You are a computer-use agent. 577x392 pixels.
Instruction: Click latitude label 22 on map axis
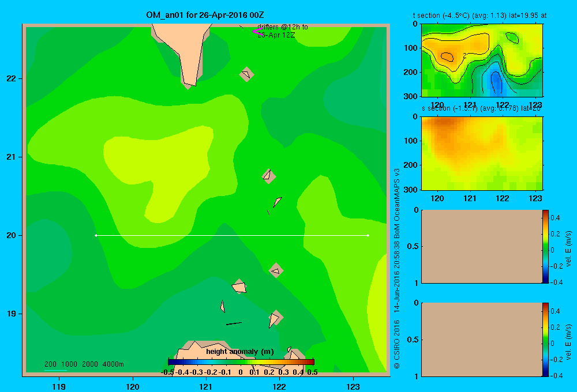[11, 78]
